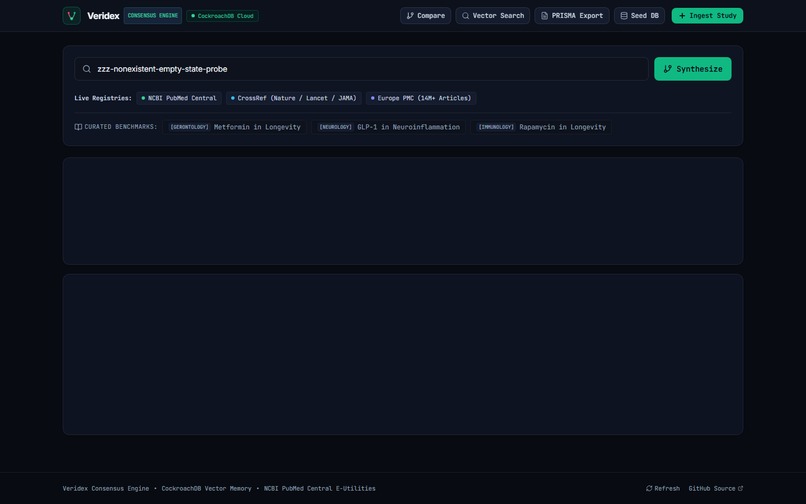Click Ingest Study button

[x=707, y=15]
